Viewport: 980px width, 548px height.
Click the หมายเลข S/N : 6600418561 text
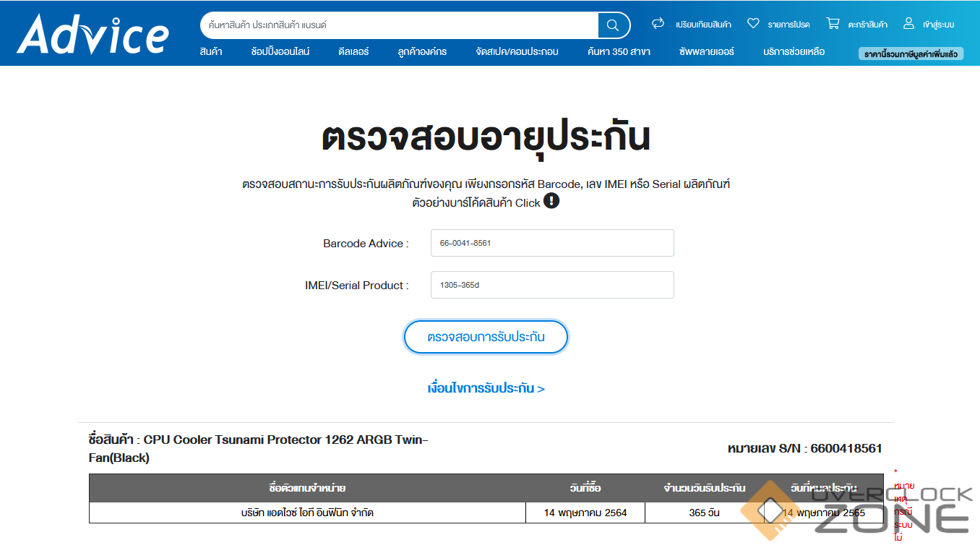pyautogui.click(x=804, y=448)
